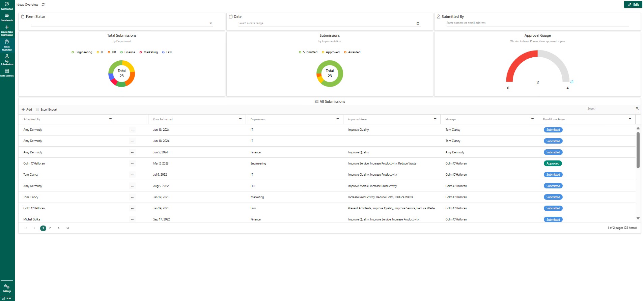The width and height of the screenshot is (644, 301).
Task: Open row menu for Colm O'Halloran's Engineering submission
Action: (132, 163)
